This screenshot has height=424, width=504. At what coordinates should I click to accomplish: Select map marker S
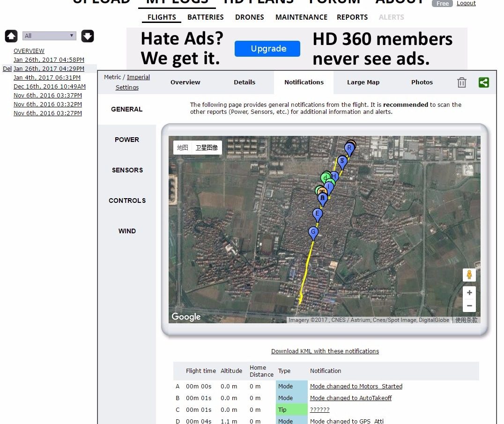click(x=342, y=161)
